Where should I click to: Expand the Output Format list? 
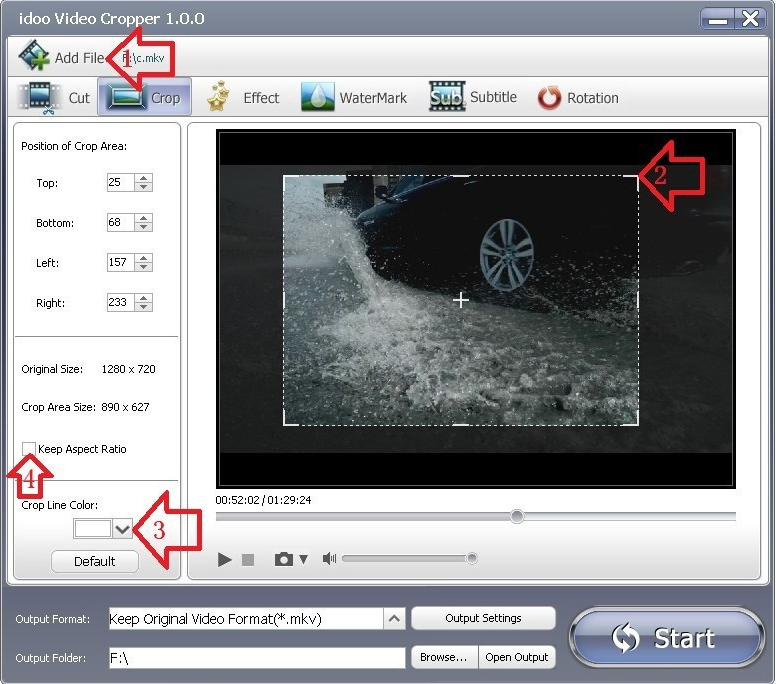394,619
